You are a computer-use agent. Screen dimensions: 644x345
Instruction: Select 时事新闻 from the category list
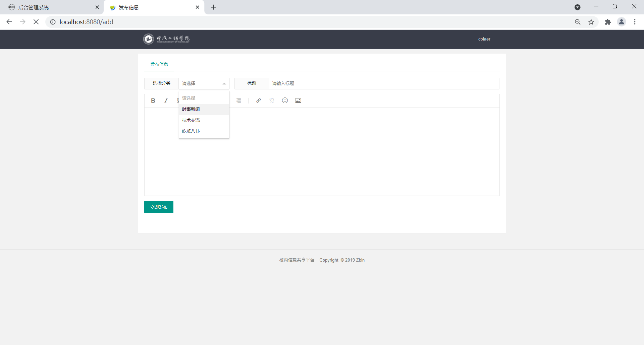[x=204, y=109]
